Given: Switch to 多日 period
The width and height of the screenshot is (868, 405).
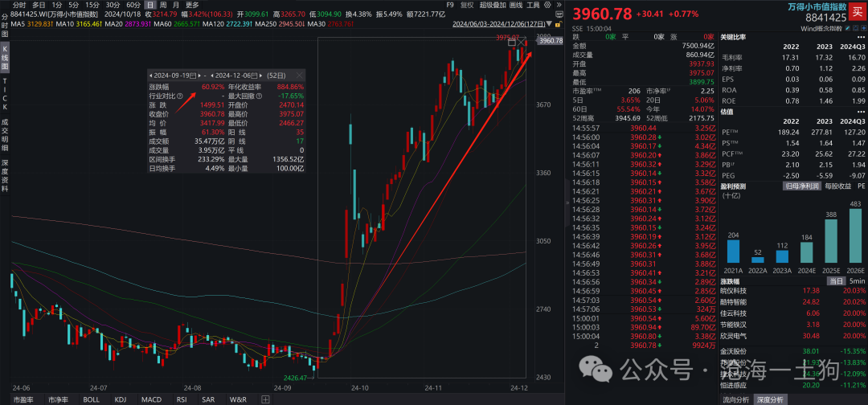Looking at the screenshot, I should pos(39,5).
